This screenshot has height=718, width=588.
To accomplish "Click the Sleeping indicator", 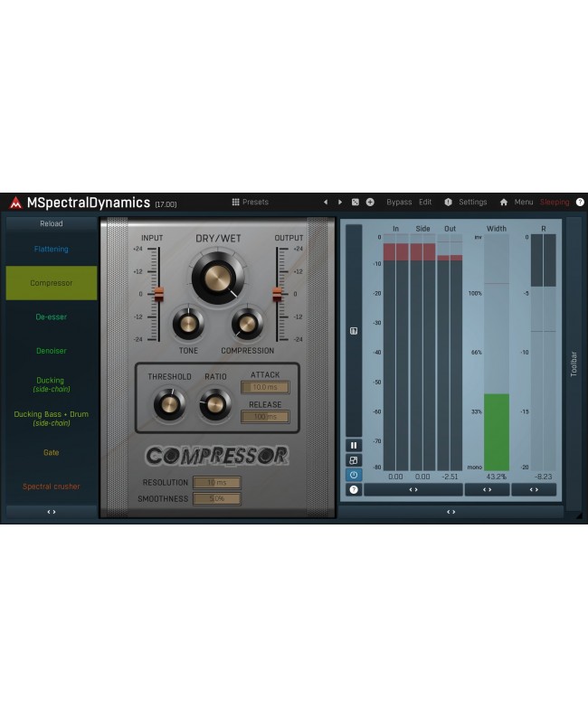I will [x=555, y=202].
